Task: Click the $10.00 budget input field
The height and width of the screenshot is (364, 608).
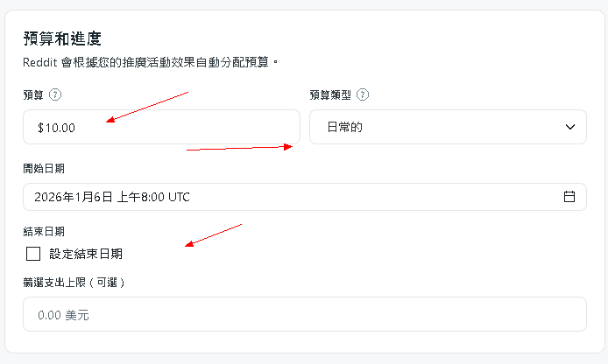Action: coord(161,127)
